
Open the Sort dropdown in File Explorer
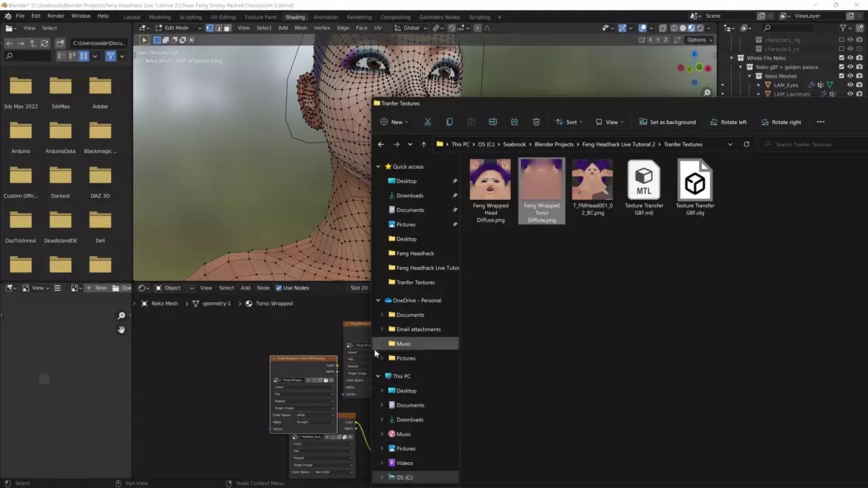pos(570,122)
